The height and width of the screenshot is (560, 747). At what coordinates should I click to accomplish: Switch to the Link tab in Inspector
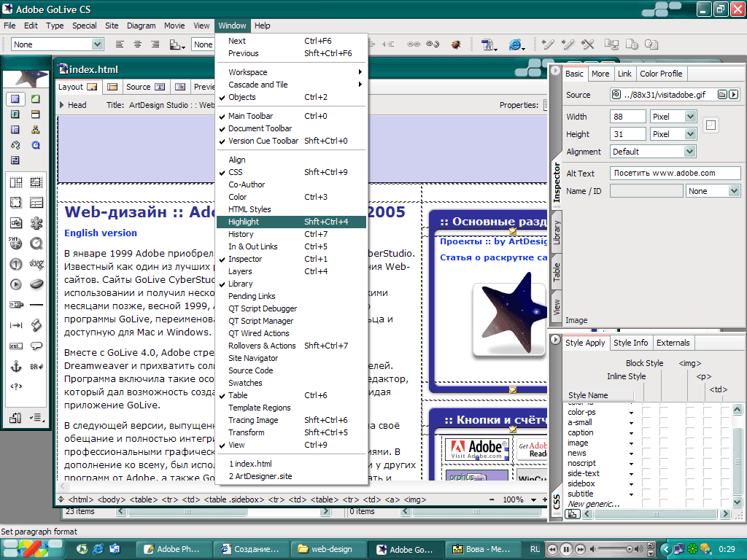[x=624, y=74]
